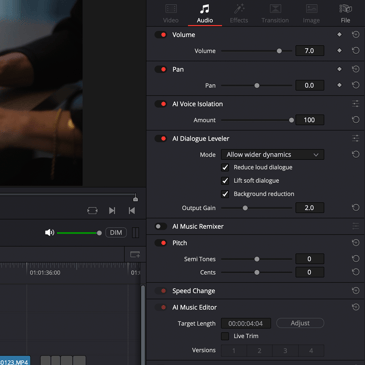Viewport: 365px width, 365px height.
Task: Click the Adjust button
Action: point(300,323)
